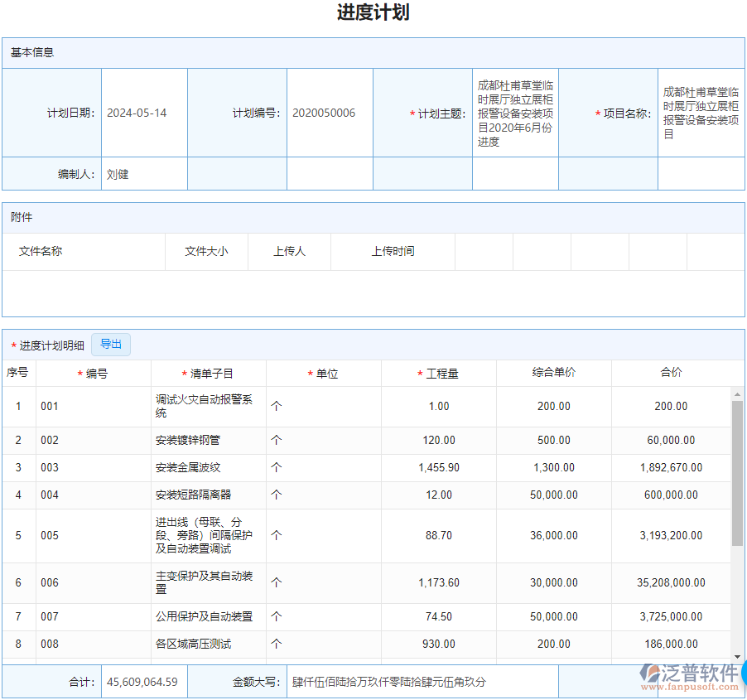Select the 计划主题 text cell
This screenshot has width=747, height=700.
click(x=514, y=113)
